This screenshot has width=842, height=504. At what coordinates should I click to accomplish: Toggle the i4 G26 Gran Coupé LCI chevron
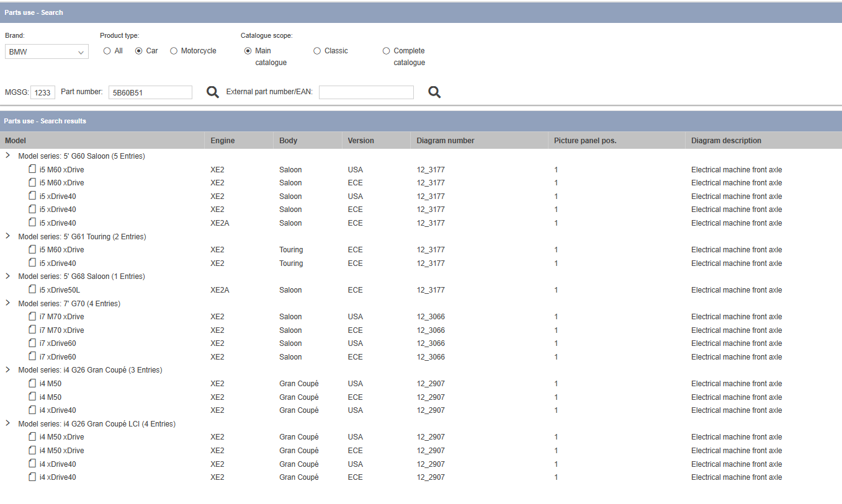tap(8, 423)
